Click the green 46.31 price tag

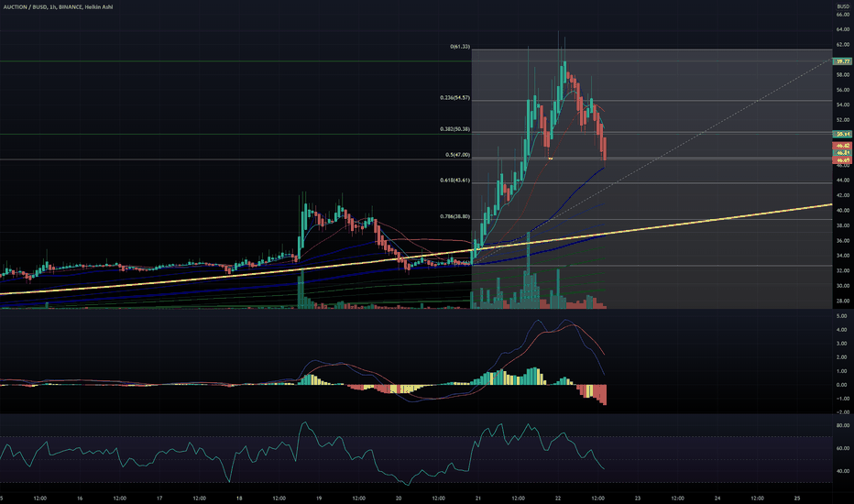pos(843,153)
